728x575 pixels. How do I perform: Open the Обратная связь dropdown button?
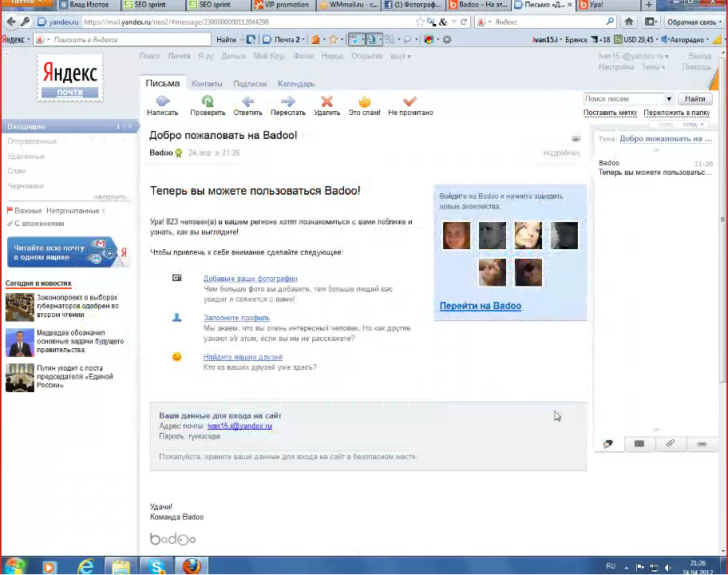click(693, 22)
